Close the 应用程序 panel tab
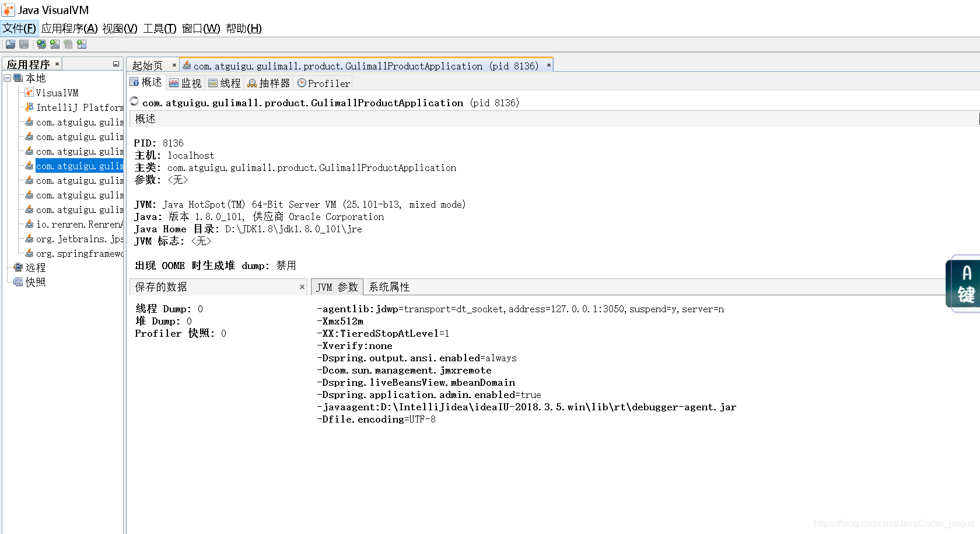The width and height of the screenshot is (980, 534). [57, 64]
